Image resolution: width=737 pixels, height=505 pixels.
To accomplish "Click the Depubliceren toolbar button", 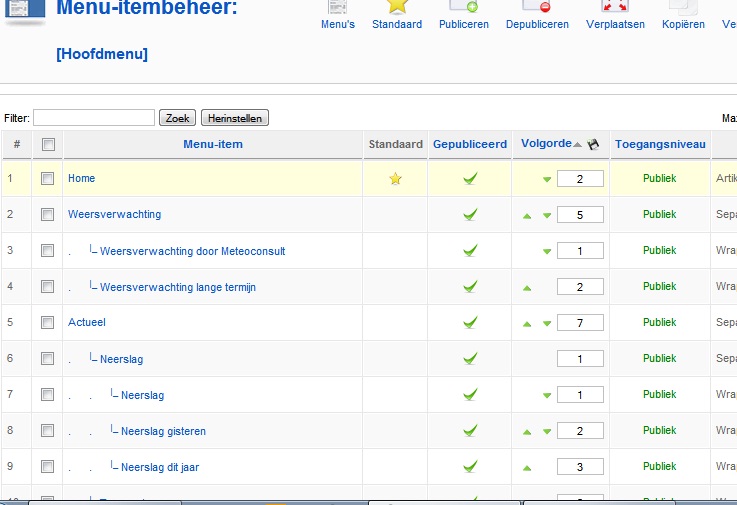I will 537,15.
